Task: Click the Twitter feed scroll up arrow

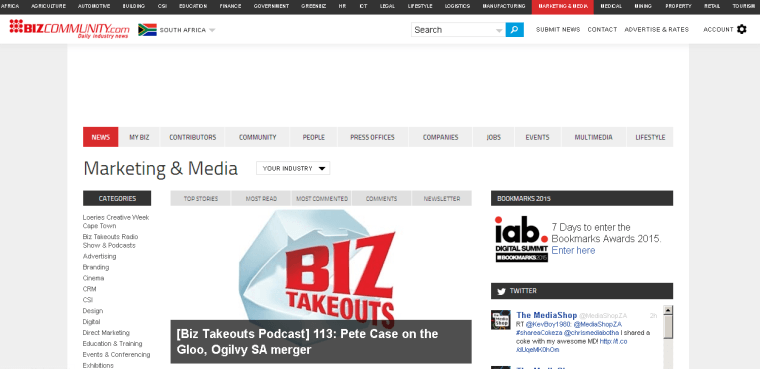Action: (667, 310)
